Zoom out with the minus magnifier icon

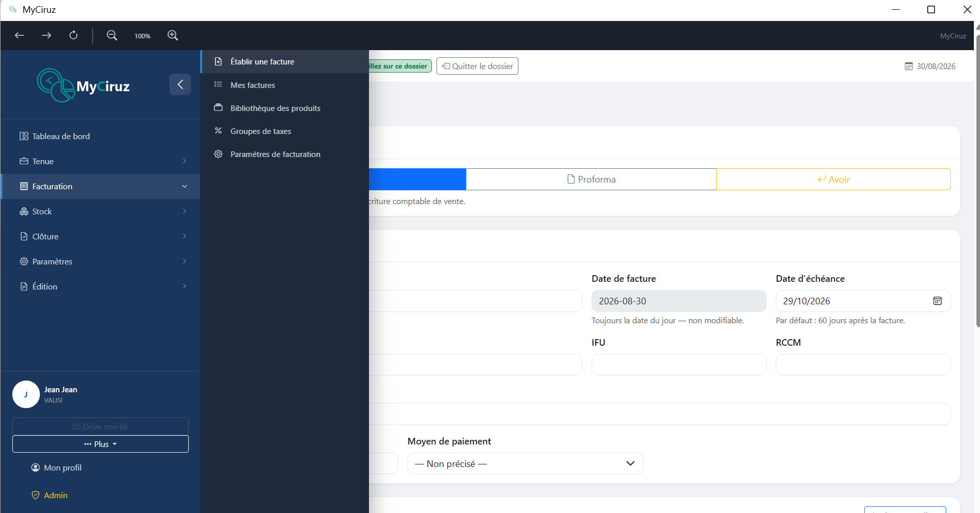tap(112, 35)
